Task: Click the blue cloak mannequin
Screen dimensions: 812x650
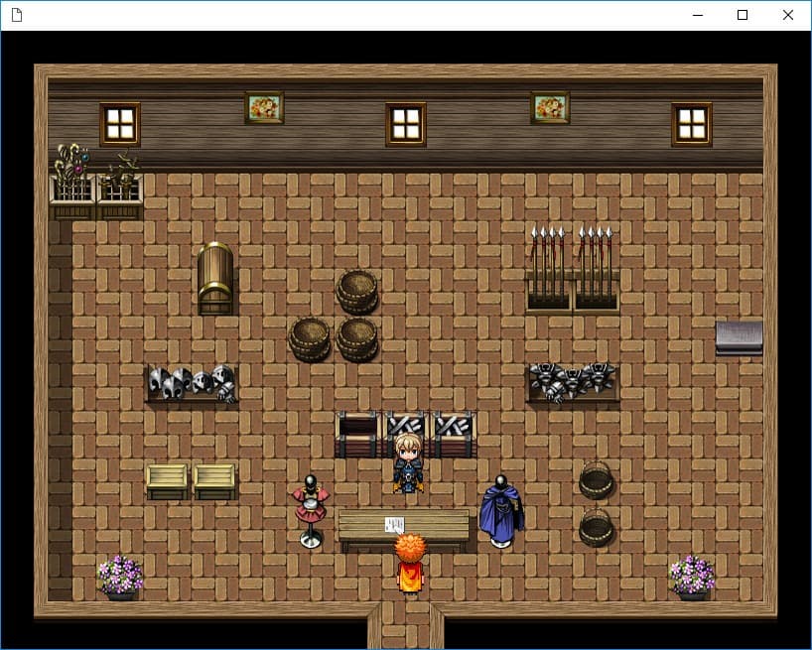Action: [500, 511]
